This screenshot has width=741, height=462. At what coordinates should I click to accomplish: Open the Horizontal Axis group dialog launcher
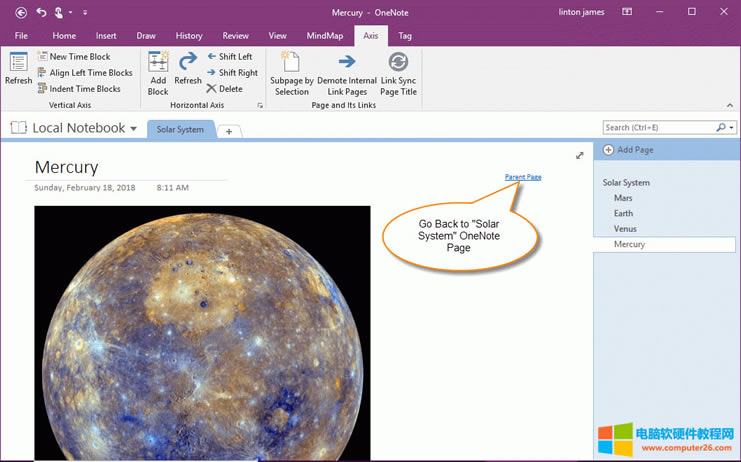(x=261, y=105)
